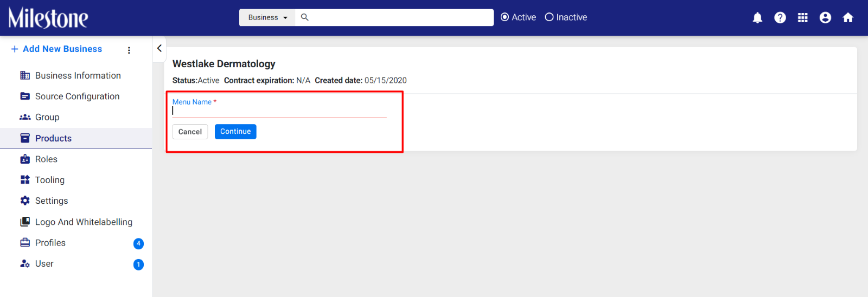
Task: Click the Source Configuration icon
Action: (x=25, y=96)
